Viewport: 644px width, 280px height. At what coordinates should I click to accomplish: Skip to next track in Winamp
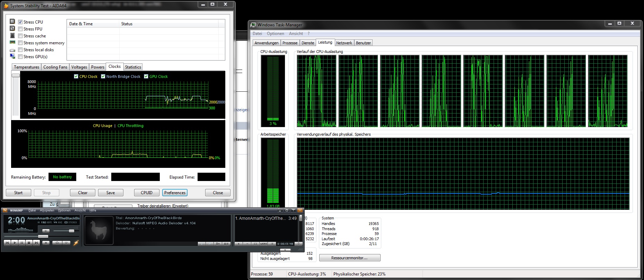36,243
